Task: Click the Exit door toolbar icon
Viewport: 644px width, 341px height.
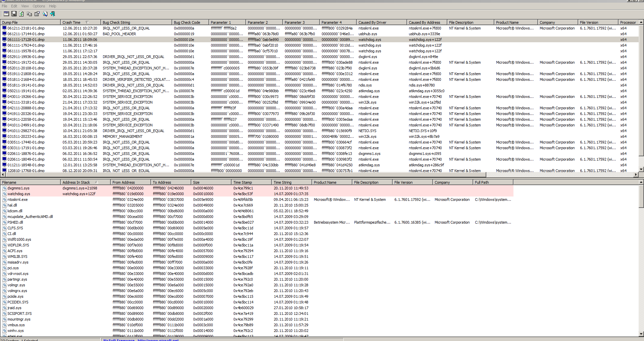Action: [52, 14]
